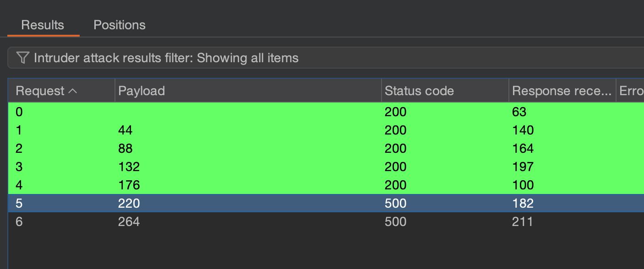This screenshot has width=644, height=269.
Task: Sort by Request column header
Action: pos(40,91)
